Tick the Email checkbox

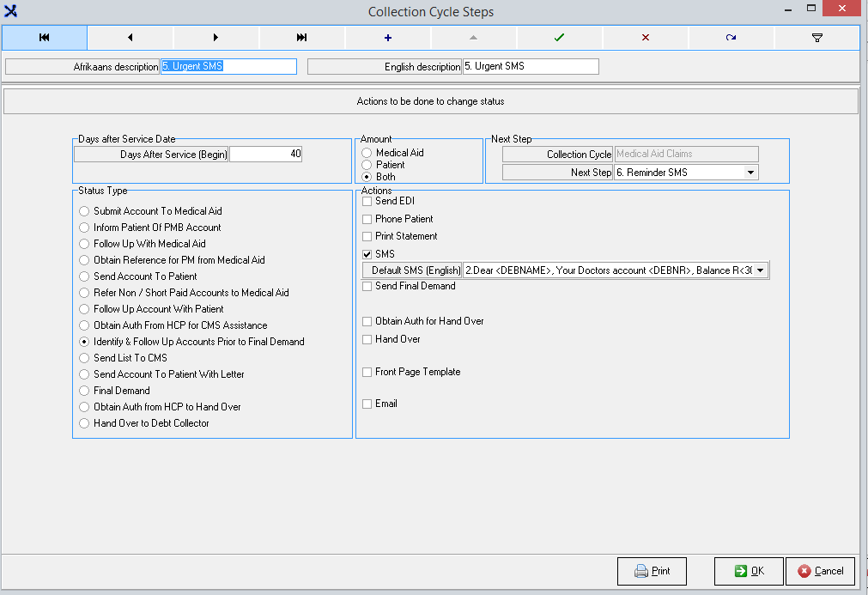pyautogui.click(x=367, y=404)
